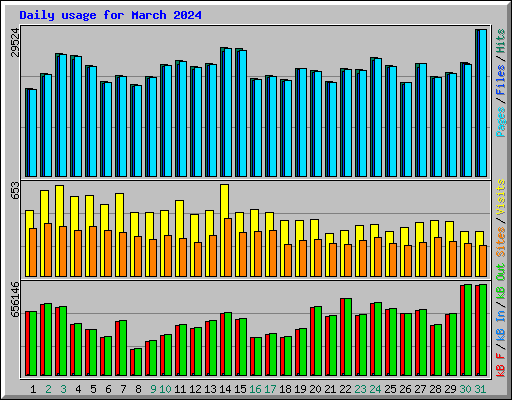The height and width of the screenshot is (400, 512).
Task: Click day label 10 on the x-axis
Action: [165, 389]
